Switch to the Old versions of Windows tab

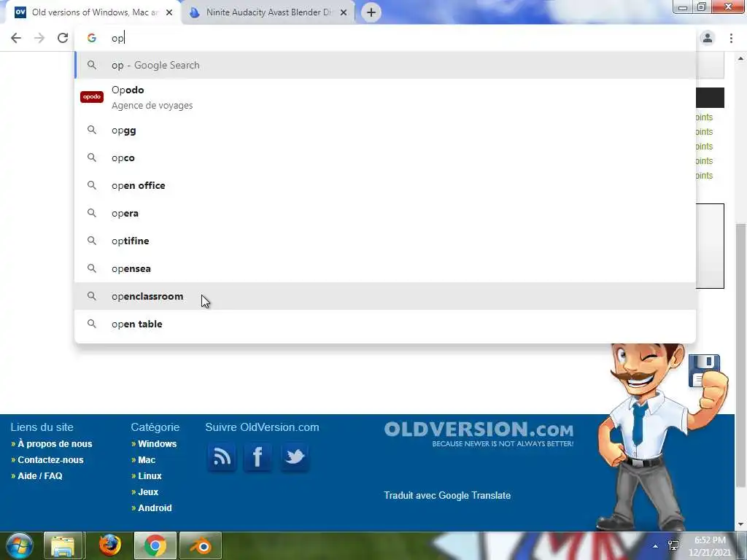click(x=94, y=12)
